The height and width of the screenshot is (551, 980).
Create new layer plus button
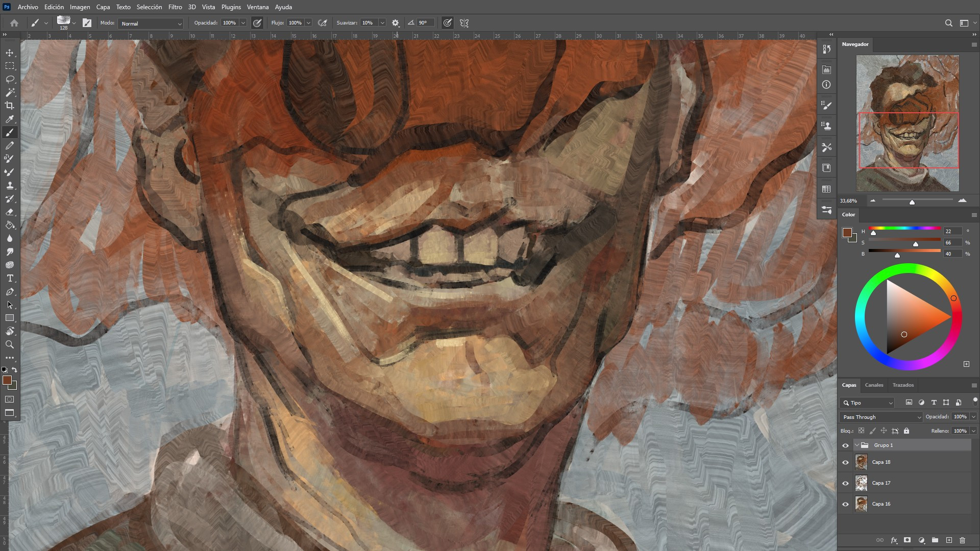pos(949,540)
